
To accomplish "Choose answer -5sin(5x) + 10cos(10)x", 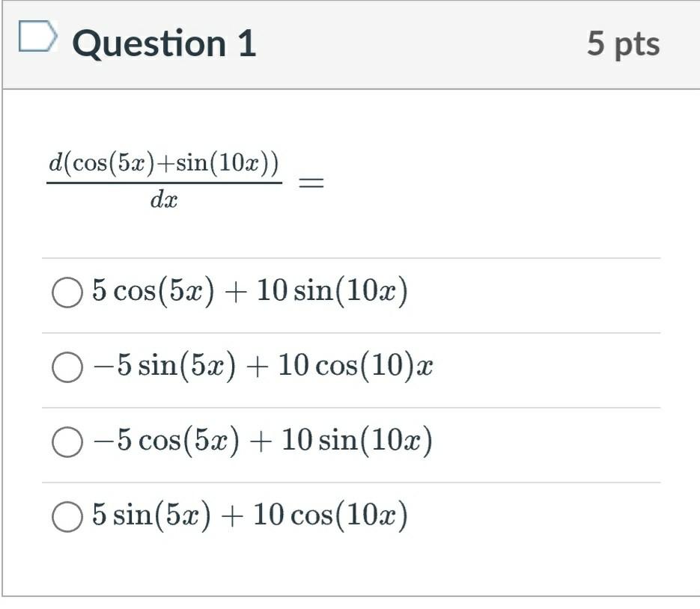I will pos(68,366).
